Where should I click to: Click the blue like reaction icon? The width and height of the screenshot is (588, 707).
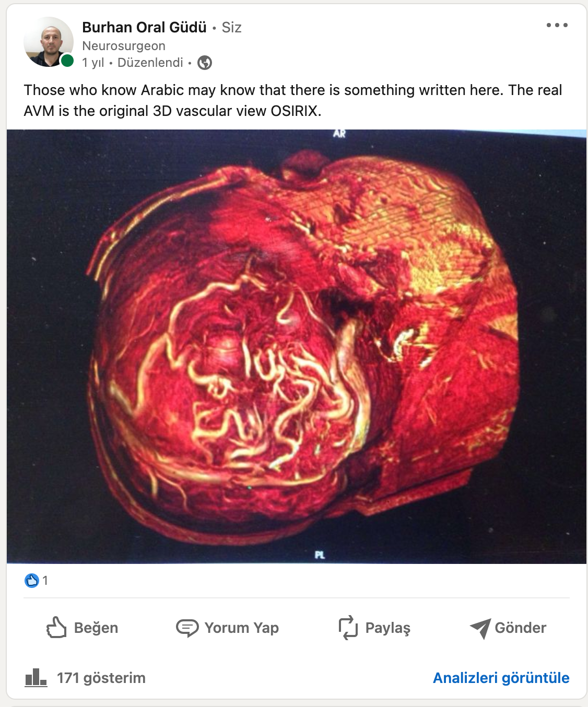tap(32, 580)
